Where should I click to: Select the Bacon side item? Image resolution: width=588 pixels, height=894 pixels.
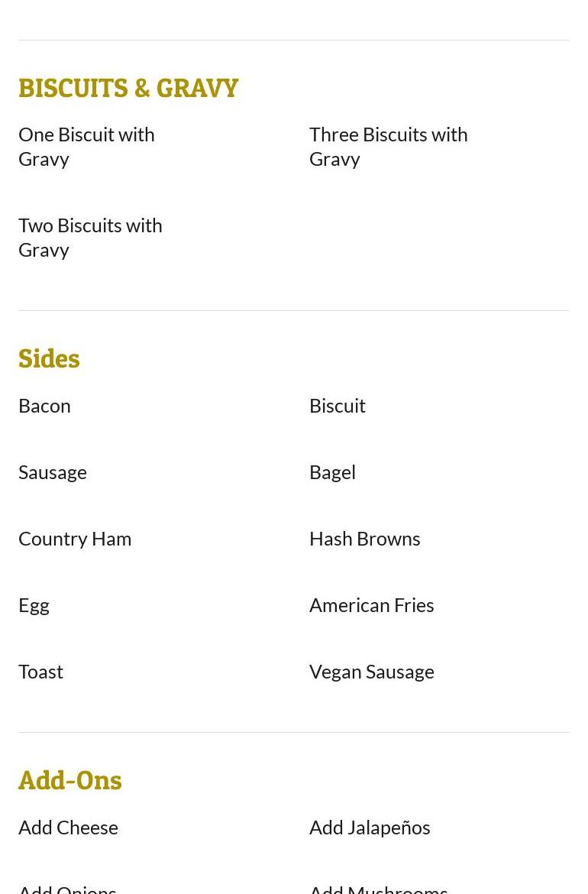pyautogui.click(x=44, y=406)
